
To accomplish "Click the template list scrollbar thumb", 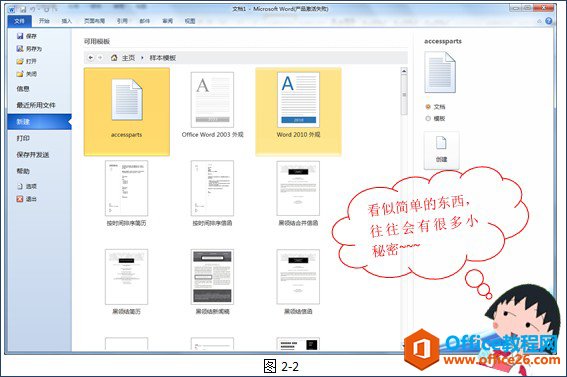I will [404, 95].
